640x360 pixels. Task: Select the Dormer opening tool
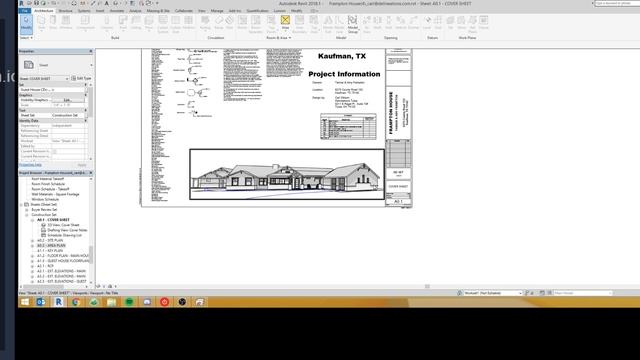pyautogui.click(x=413, y=23)
